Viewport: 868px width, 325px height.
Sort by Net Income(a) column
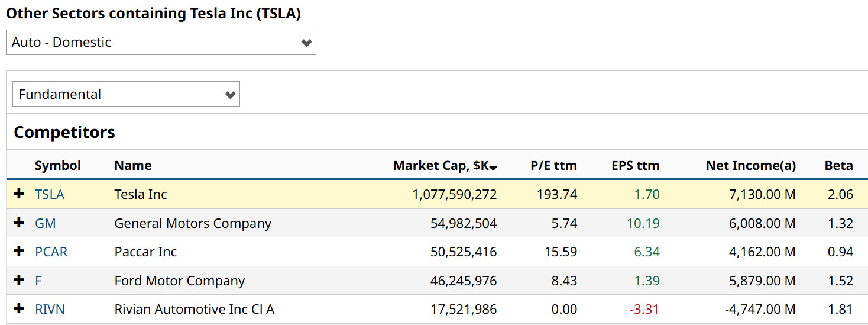(751, 166)
